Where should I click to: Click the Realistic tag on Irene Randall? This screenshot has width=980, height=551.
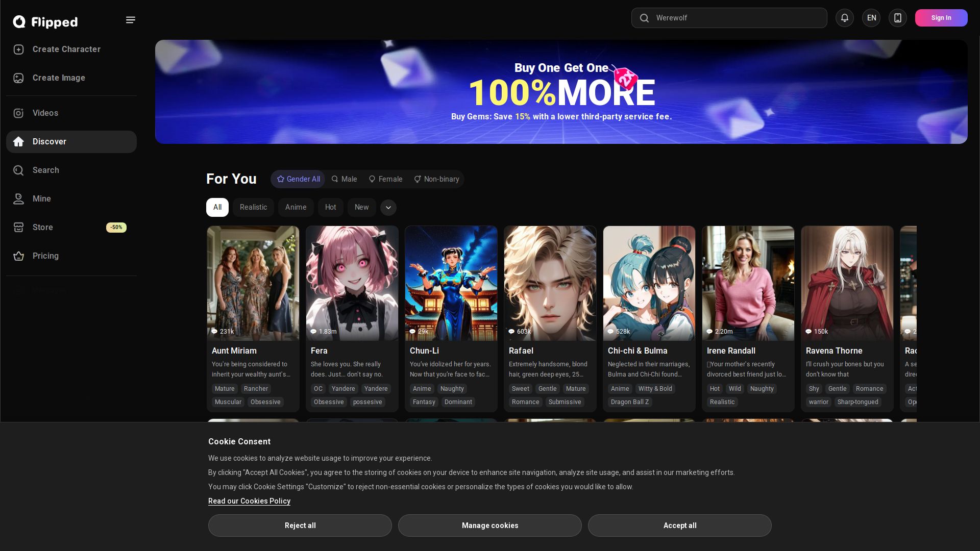722,402
